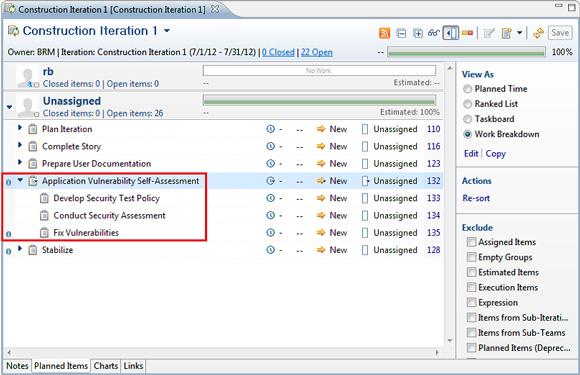Click the yellow-red progress mode icon

coord(468,33)
